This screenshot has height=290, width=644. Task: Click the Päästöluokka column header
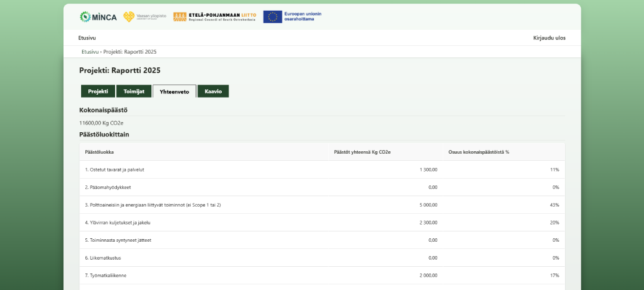click(100, 152)
